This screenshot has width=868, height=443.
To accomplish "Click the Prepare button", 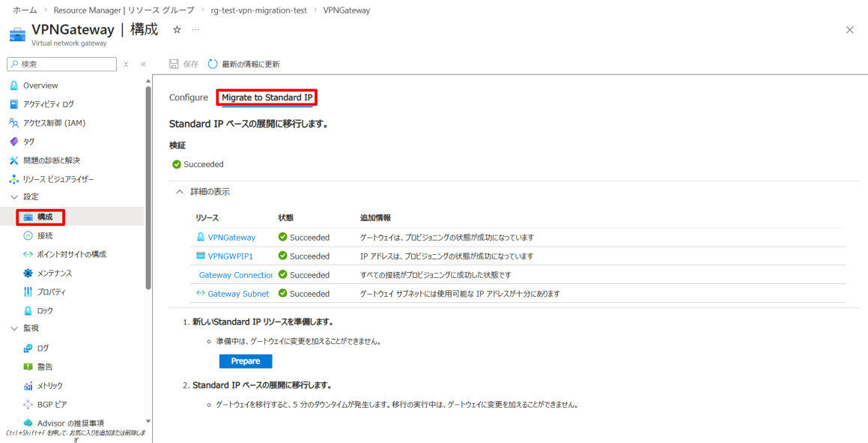I will point(246,361).
